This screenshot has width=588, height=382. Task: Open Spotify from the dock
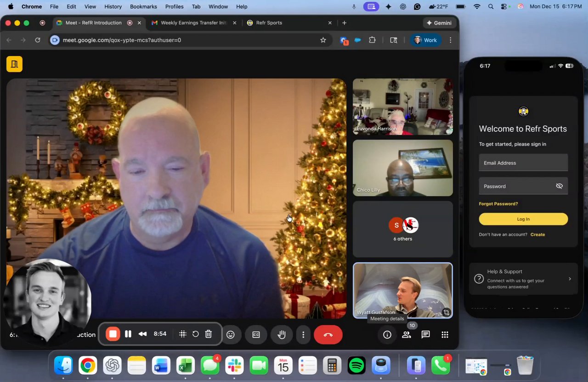point(356,366)
